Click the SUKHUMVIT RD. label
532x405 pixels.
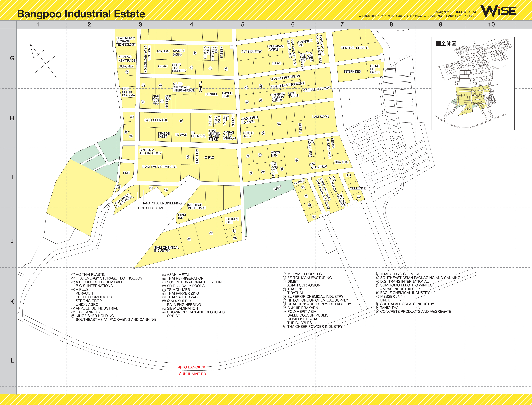[193, 374]
